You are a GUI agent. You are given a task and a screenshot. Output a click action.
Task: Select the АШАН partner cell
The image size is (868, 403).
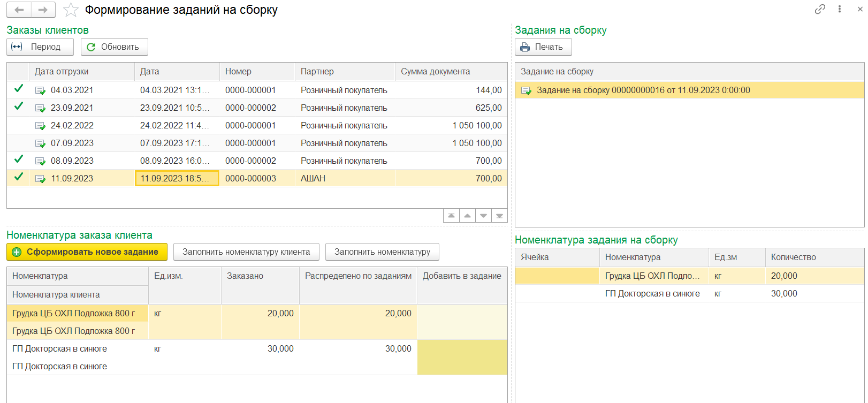pyautogui.click(x=345, y=178)
